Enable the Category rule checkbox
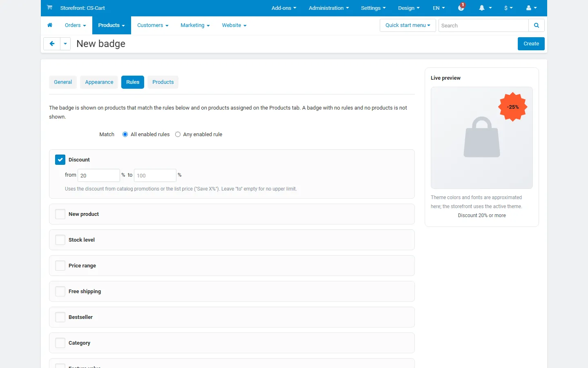588x368 pixels. pyautogui.click(x=60, y=343)
